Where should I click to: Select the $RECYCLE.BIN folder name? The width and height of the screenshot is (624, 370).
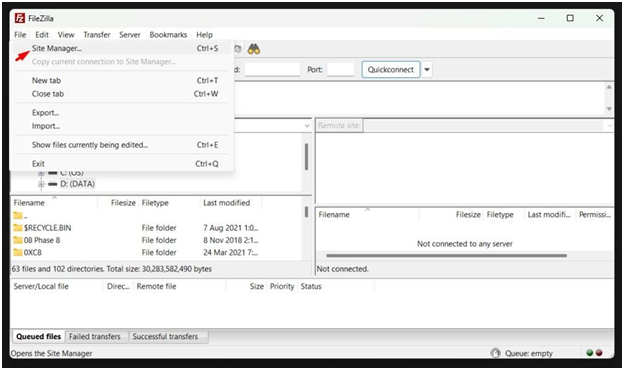(x=47, y=228)
